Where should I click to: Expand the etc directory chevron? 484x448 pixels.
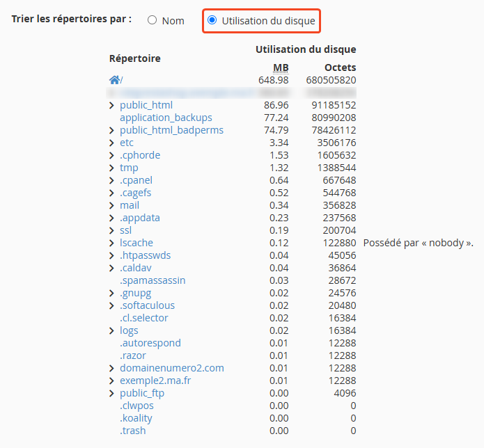tap(112, 143)
